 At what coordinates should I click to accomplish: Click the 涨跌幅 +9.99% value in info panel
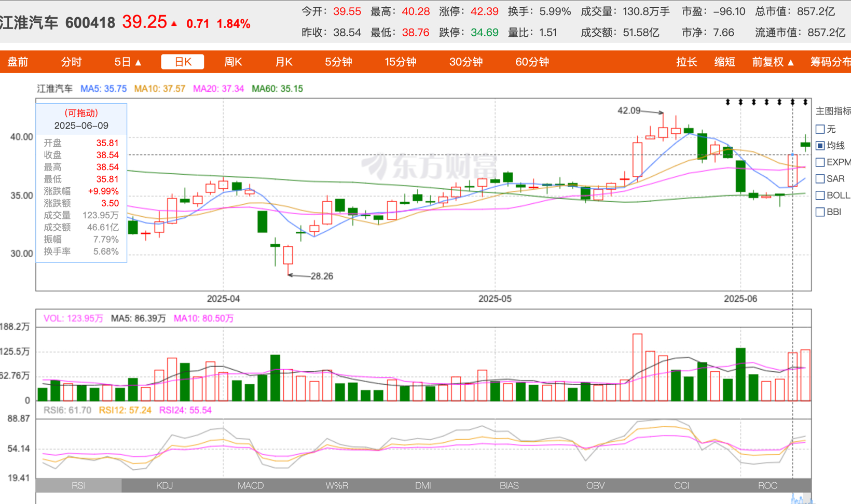(x=103, y=191)
